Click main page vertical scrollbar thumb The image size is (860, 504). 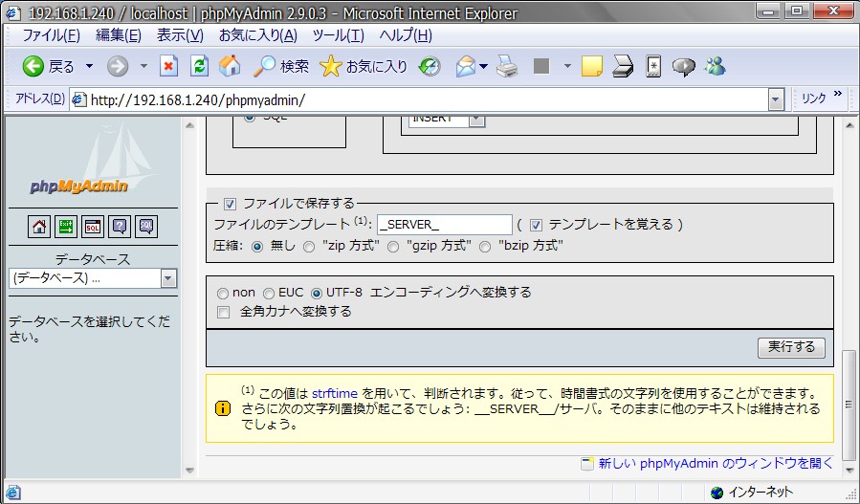coord(849,405)
